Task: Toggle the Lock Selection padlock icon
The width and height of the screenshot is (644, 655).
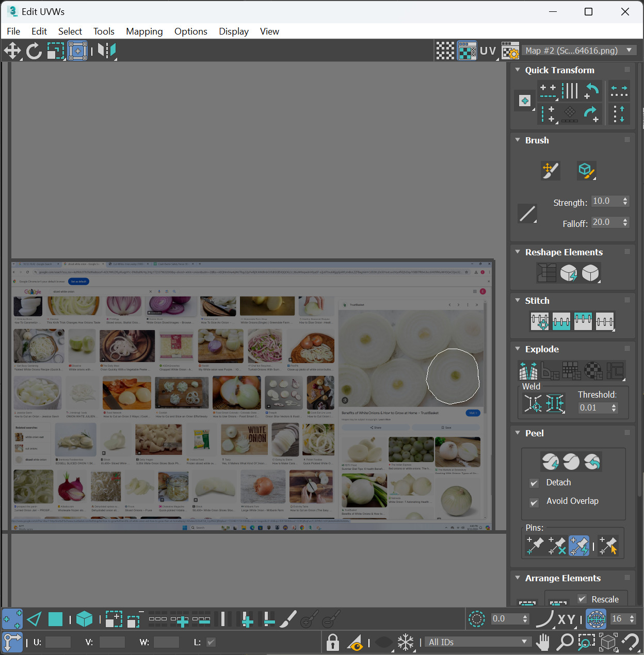Action: pyautogui.click(x=333, y=642)
